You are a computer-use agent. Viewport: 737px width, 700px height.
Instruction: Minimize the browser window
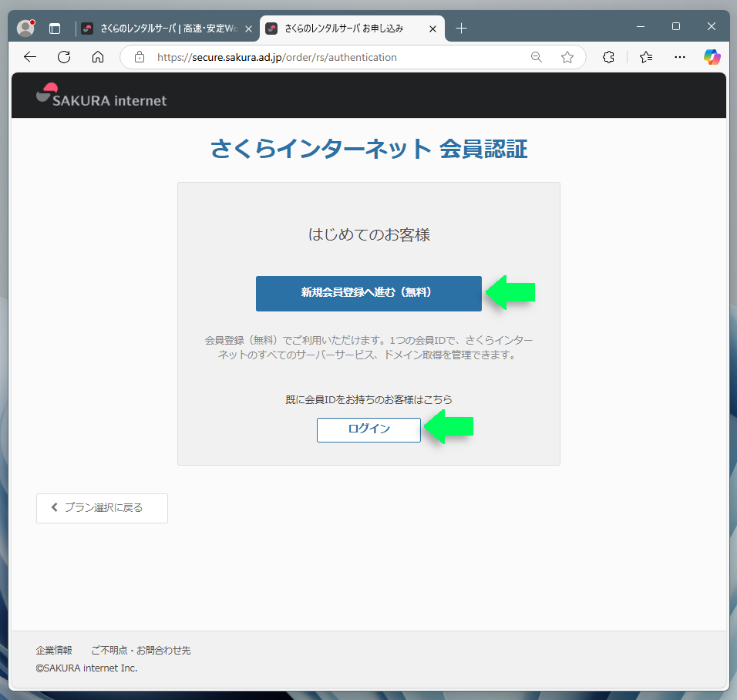pos(640,27)
